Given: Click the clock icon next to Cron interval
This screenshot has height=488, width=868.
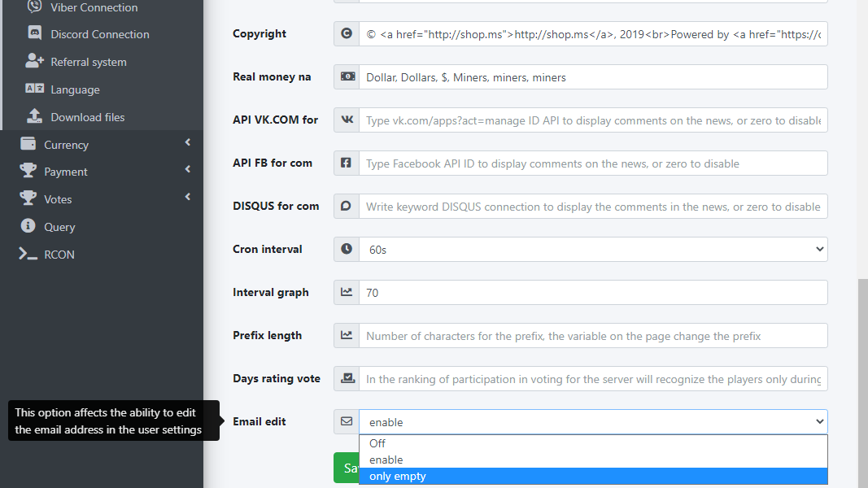Looking at the screenshot, I should pyautogui.click(x=347, y=249).
